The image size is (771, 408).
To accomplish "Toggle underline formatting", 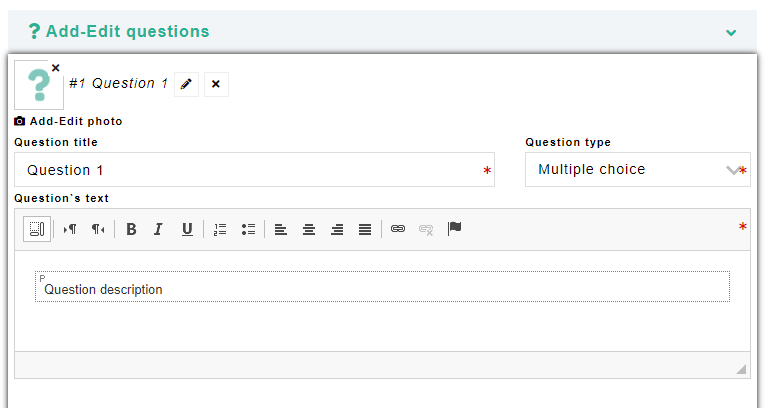I will click(187, 229).
